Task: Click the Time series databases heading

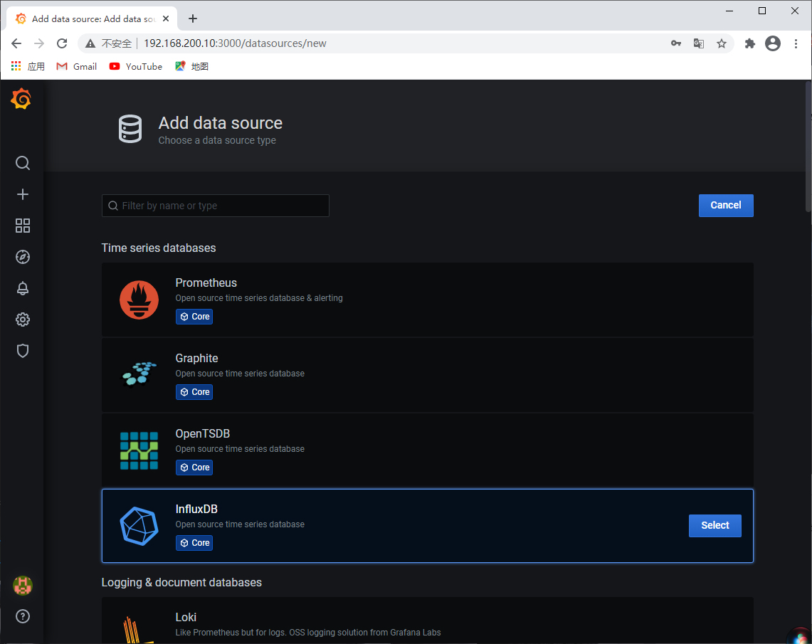Action: click(159, 248)
